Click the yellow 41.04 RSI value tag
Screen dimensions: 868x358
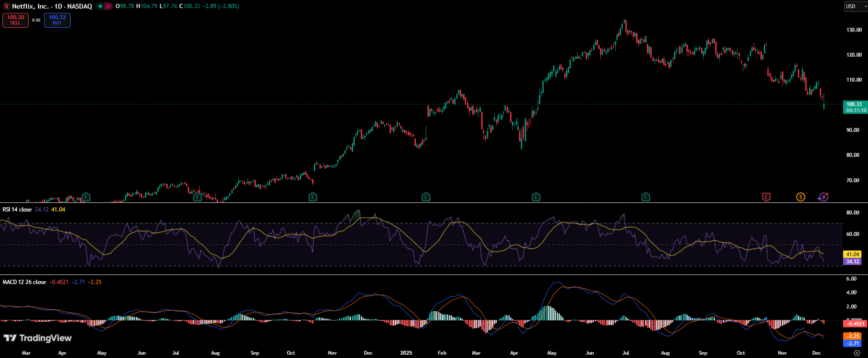853,254
